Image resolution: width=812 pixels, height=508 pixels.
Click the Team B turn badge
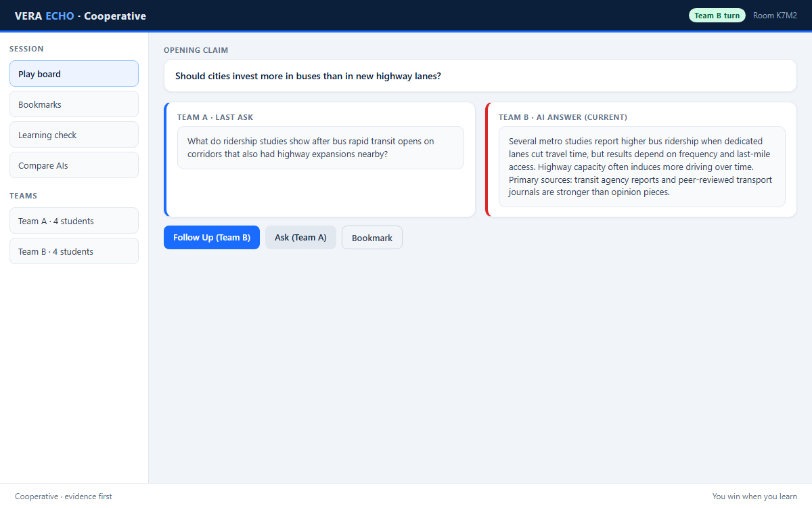[717, 16]
